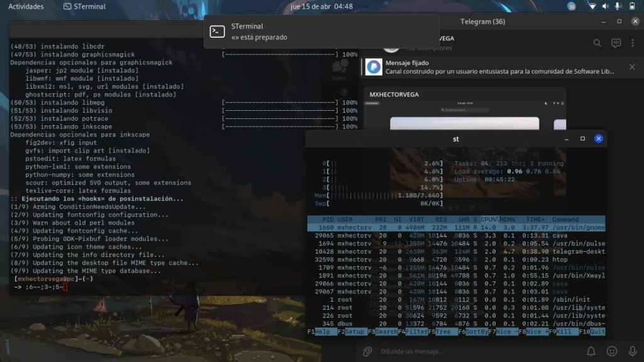
Task: Click 'Actividades' in the top bar
Action: (x=26, y=6)
